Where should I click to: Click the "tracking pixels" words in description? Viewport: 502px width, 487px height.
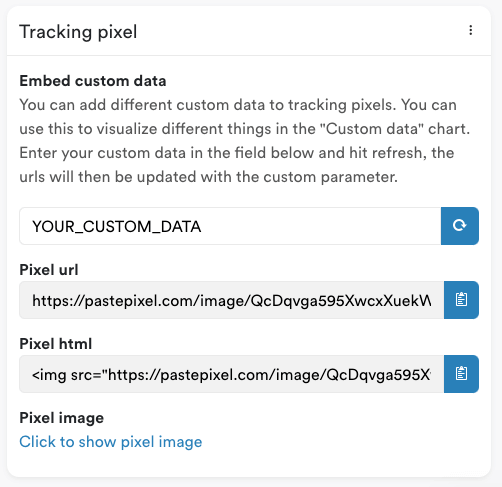click(x=340, y=105)
